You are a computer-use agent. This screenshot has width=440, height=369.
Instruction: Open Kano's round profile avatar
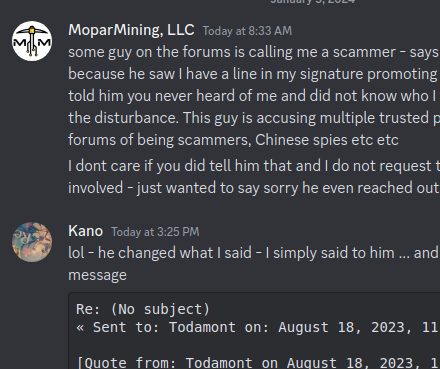tap(32, 242)
